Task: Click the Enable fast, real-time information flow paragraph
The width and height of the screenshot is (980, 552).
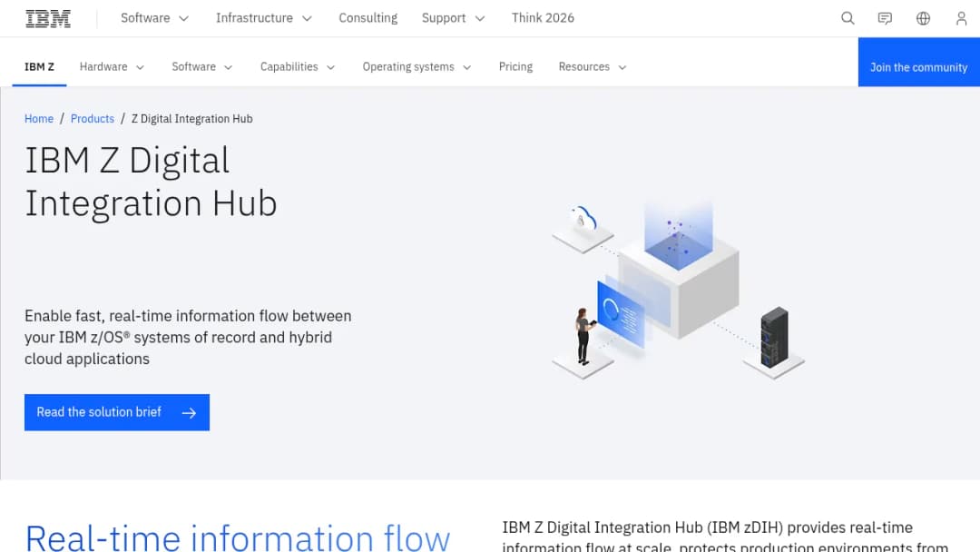Action: (x=188, y=338)
